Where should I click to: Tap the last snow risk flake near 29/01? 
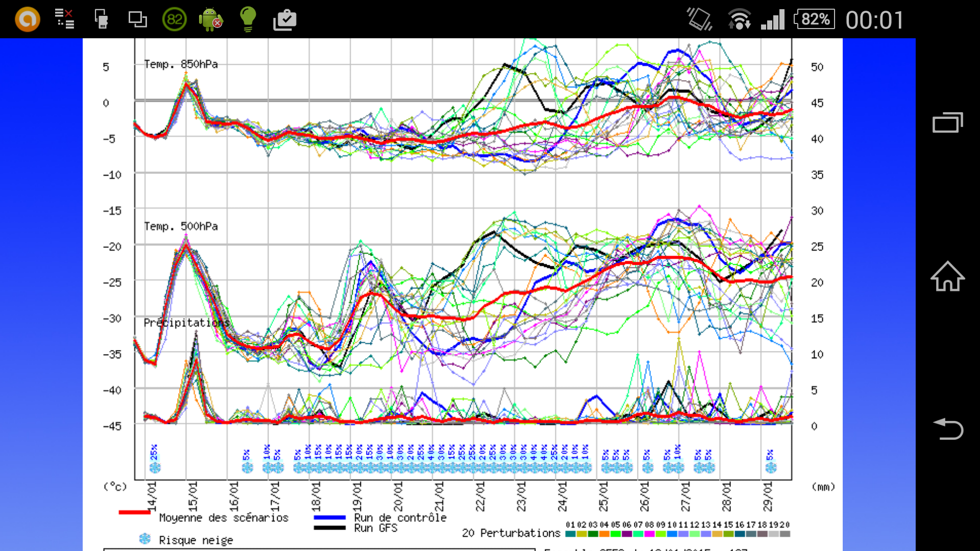click(771, 467)
